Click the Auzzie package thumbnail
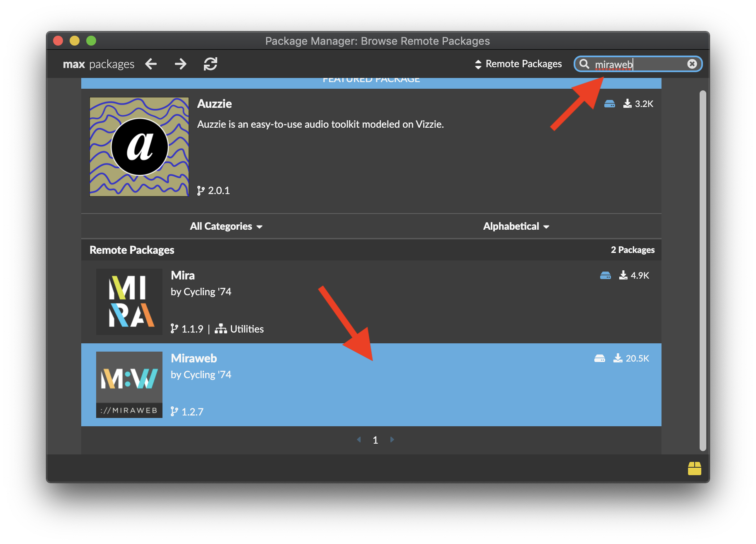This screenshot has height=544, width=756. pos(139,147)
